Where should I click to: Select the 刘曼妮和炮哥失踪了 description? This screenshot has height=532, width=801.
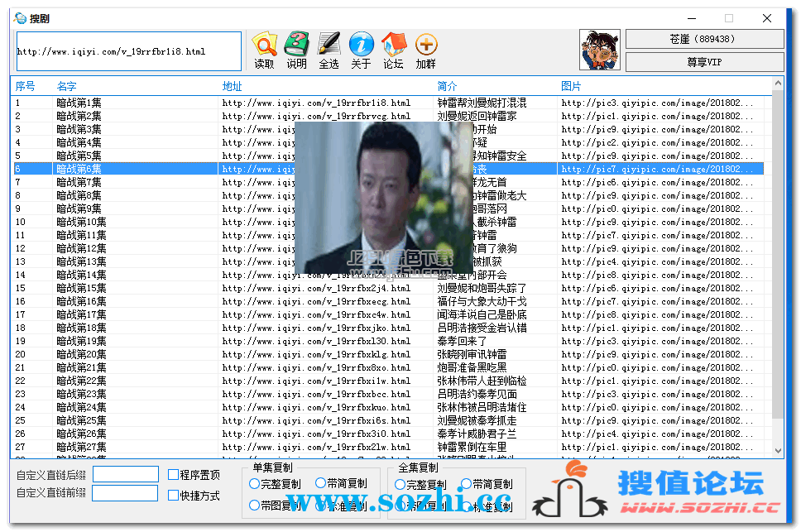pyautogui.click(x=482, y=289)
